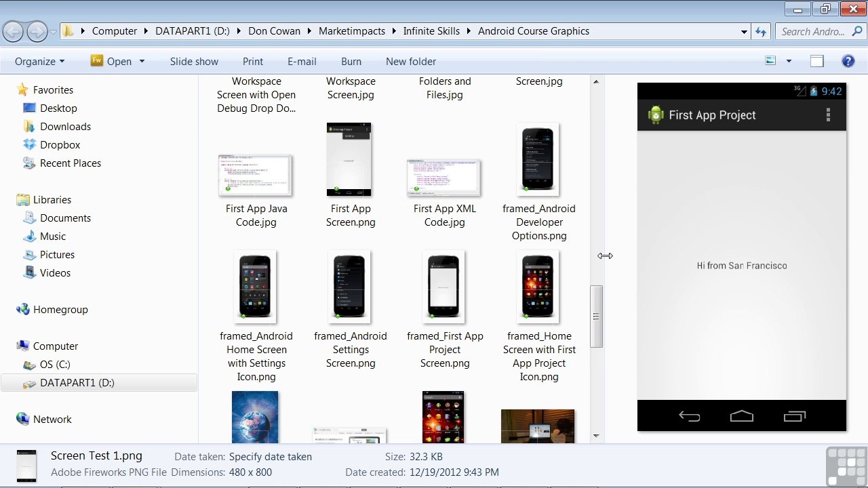Select Dropbox icon in Favorites
Image resolution: width=868 pixels, height=488 pixels.
29,144
